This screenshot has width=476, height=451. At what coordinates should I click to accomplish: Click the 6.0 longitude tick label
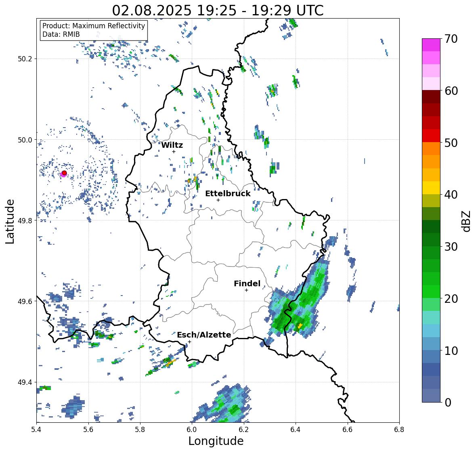[192, 430]
